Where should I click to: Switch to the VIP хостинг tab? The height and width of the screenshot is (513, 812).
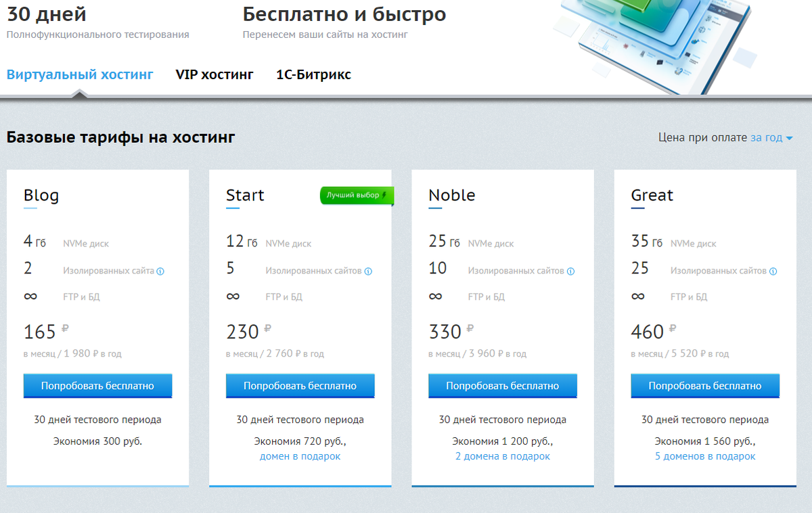pyautogui.click(x=215, y=74)
